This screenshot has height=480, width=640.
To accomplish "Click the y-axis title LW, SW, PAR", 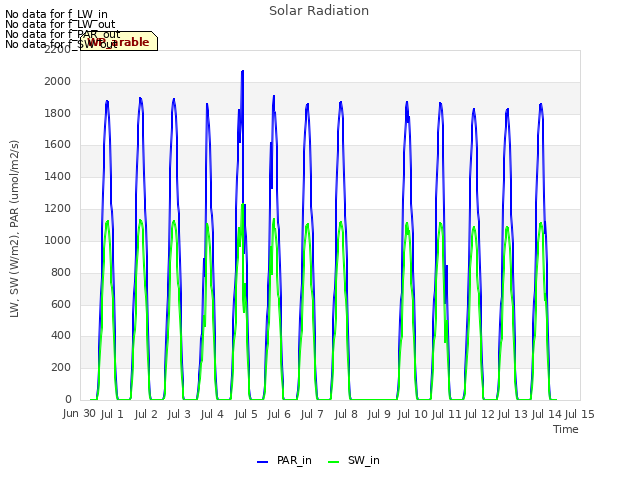I will (15, 229).
